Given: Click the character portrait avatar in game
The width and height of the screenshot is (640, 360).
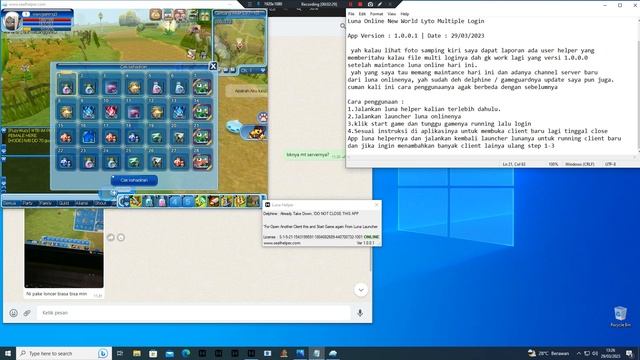Looking at the screenshot, I should 11,20.
